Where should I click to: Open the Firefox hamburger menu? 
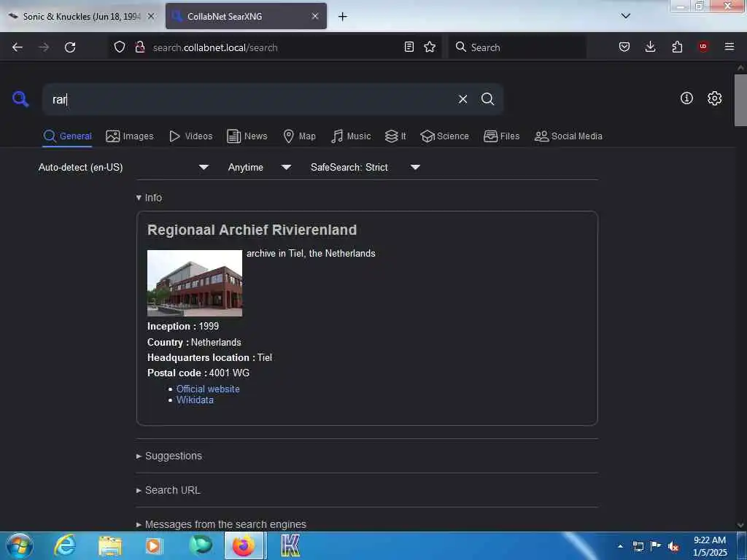729,47
